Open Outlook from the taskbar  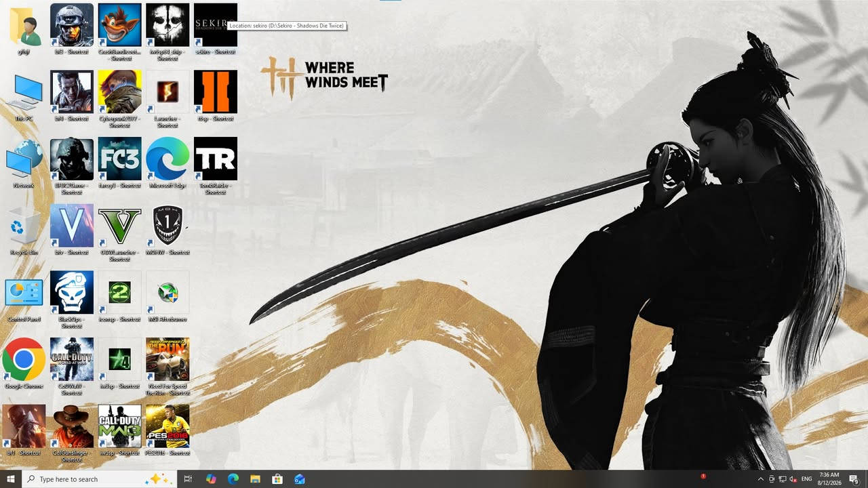tap(300, 479)
